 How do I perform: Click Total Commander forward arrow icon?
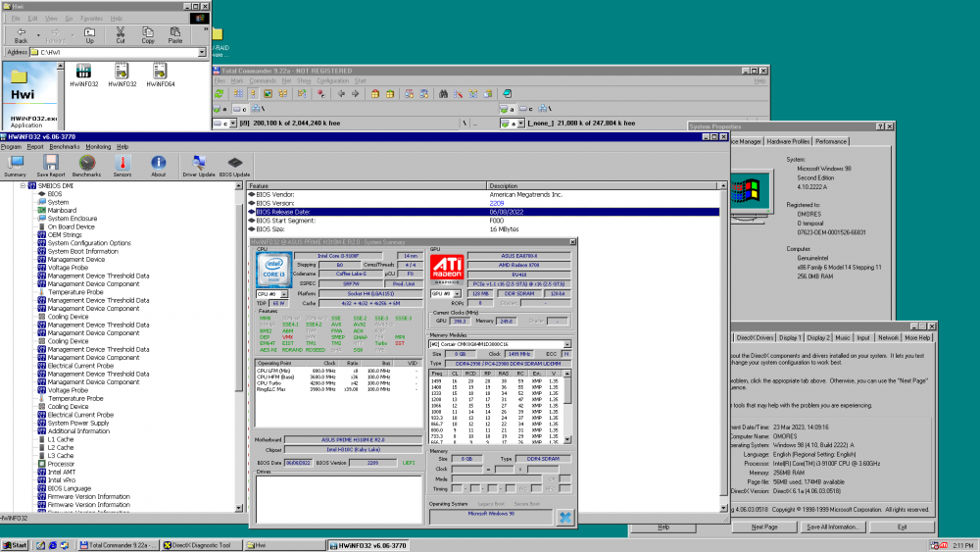click(355, 94)
